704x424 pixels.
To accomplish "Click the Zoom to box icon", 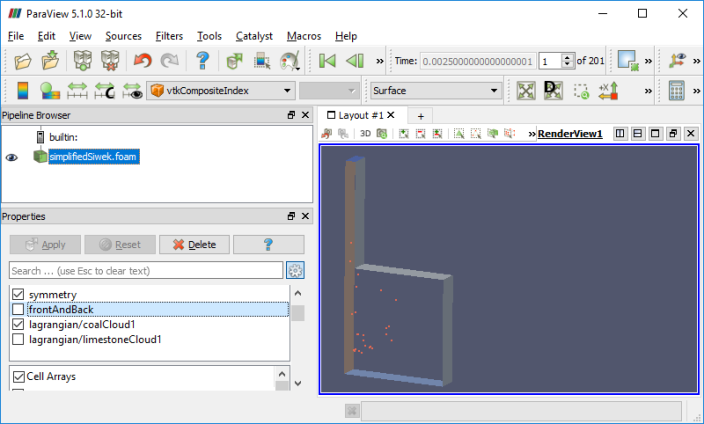I will click(581, 91).
